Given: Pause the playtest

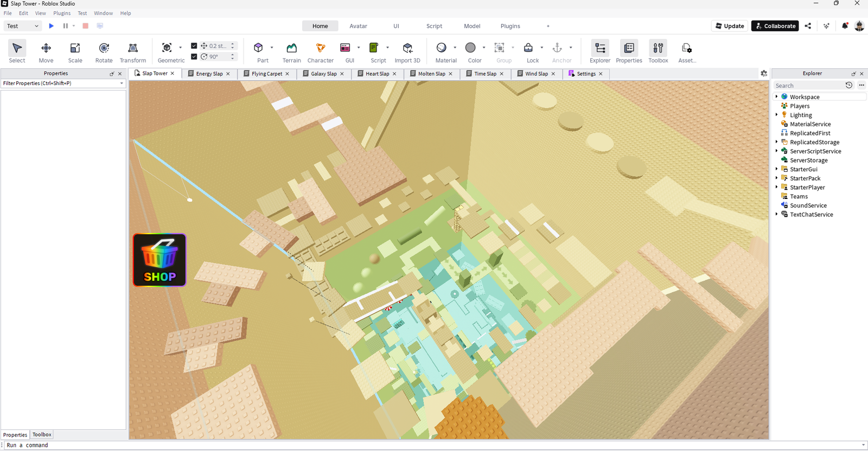Looking at the screenshot, I should 66,25.
